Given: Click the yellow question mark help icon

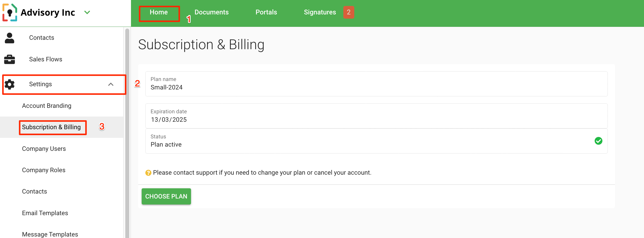Looking at the screenshot, I should 148,173.
